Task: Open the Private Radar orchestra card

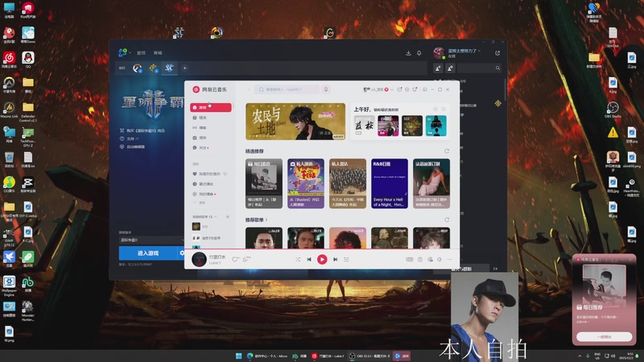Action: click(348, 183)
